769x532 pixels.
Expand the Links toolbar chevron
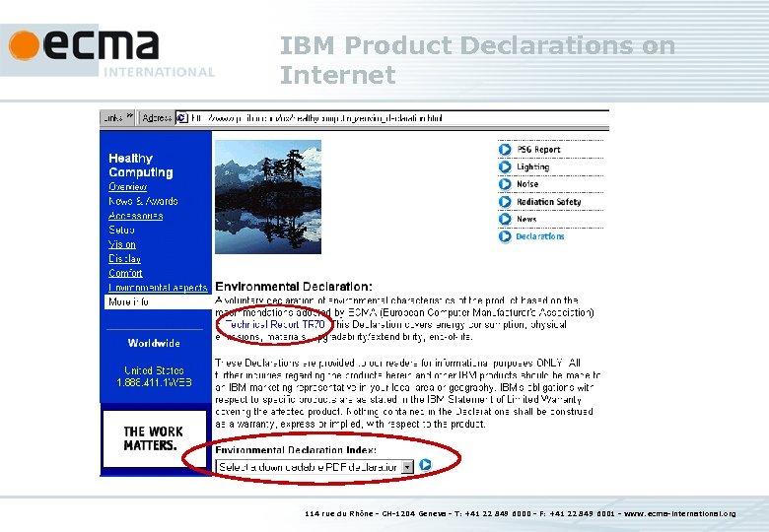click(x=129, y=116)
